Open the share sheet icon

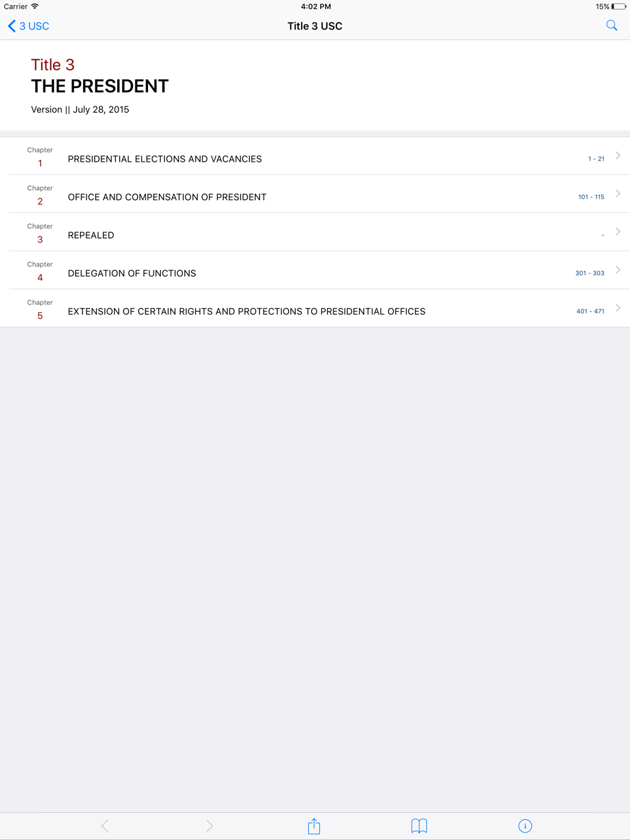[x=314, y=826]
